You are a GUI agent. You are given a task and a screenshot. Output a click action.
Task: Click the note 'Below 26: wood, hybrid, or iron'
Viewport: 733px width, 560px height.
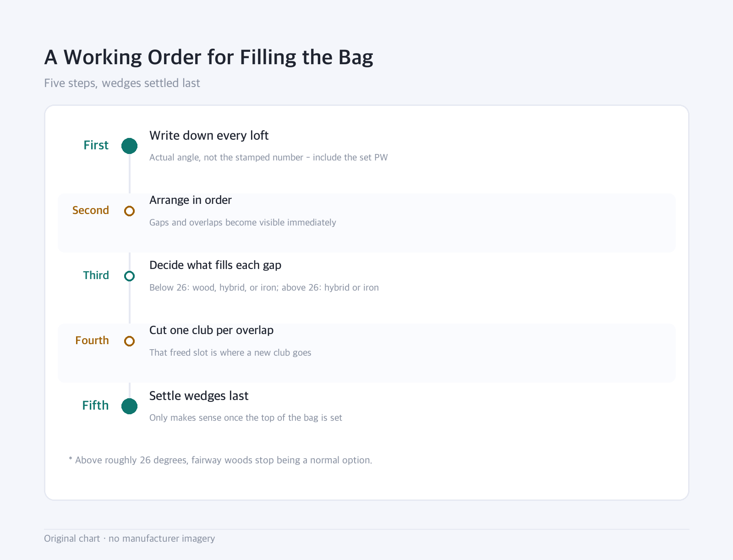[x=213, y=288]
